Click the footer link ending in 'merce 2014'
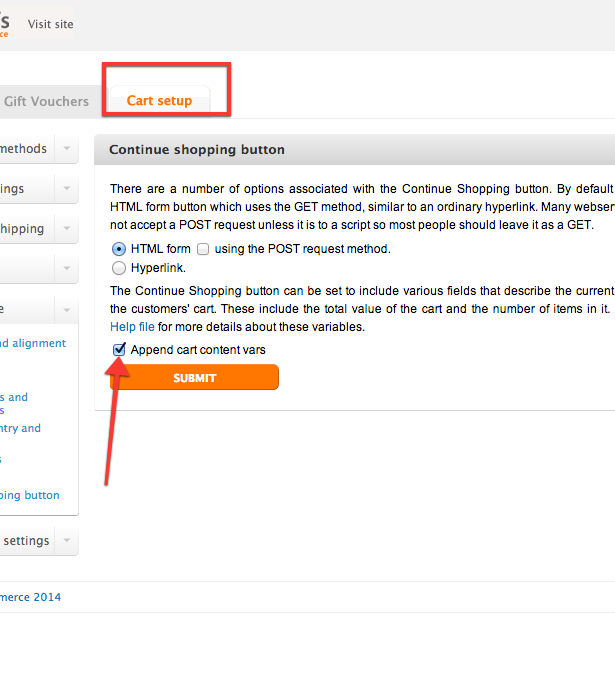 (x=30, y=597)
